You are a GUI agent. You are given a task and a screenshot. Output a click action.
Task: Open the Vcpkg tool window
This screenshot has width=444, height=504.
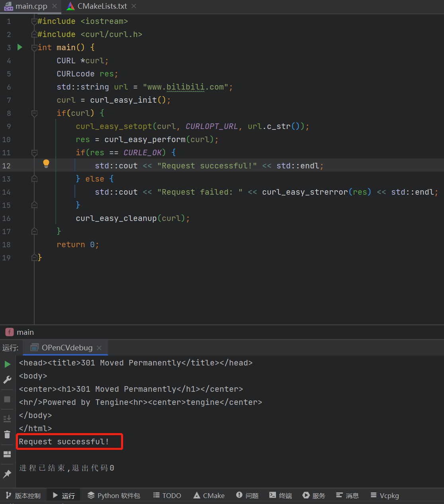point(385,496)
